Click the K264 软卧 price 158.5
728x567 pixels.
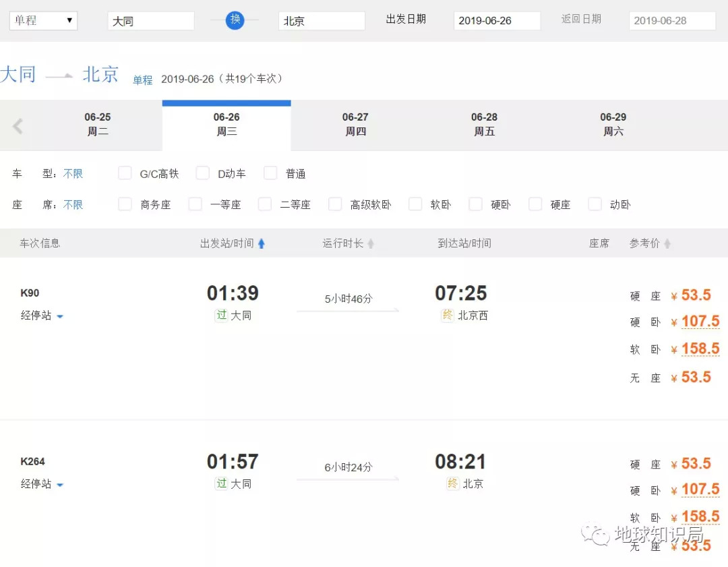(x=700, y=516)
